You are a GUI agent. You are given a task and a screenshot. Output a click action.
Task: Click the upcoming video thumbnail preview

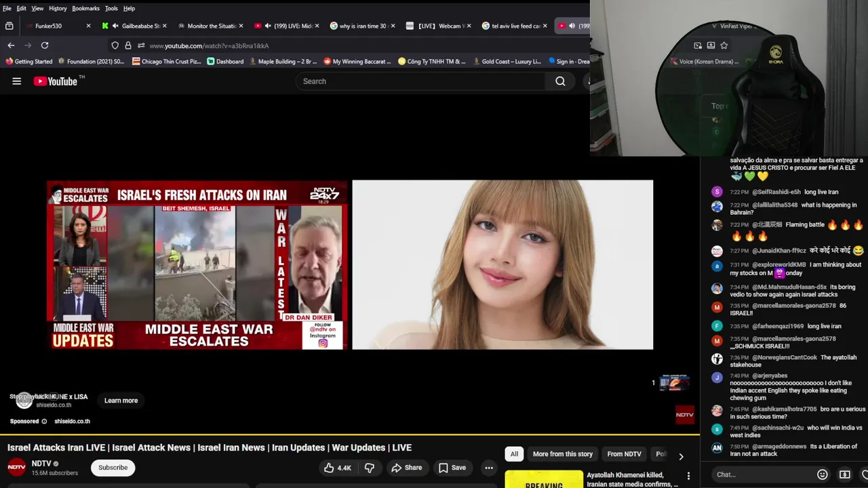pos(674,383)
